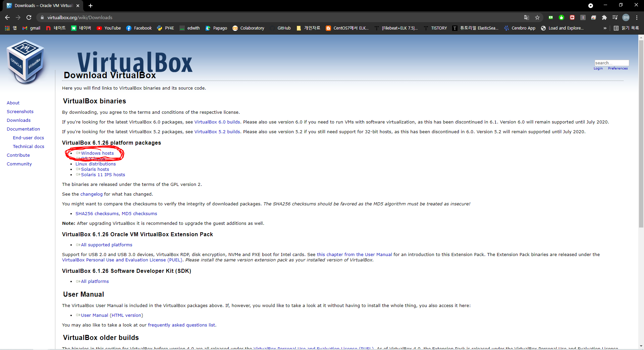Image resolution: width=644 pixels, height=350 pixels.
Task: Open Contribute in the sidebar
Action: [x=18, y=155]
